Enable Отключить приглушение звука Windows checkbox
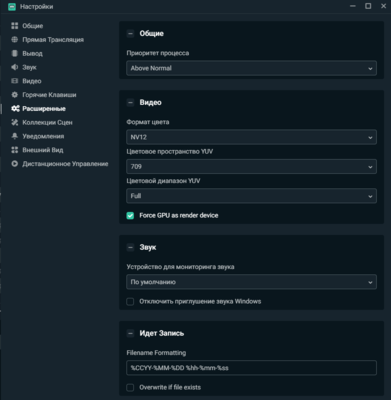391x400 pixels. (x=130, y=302)
